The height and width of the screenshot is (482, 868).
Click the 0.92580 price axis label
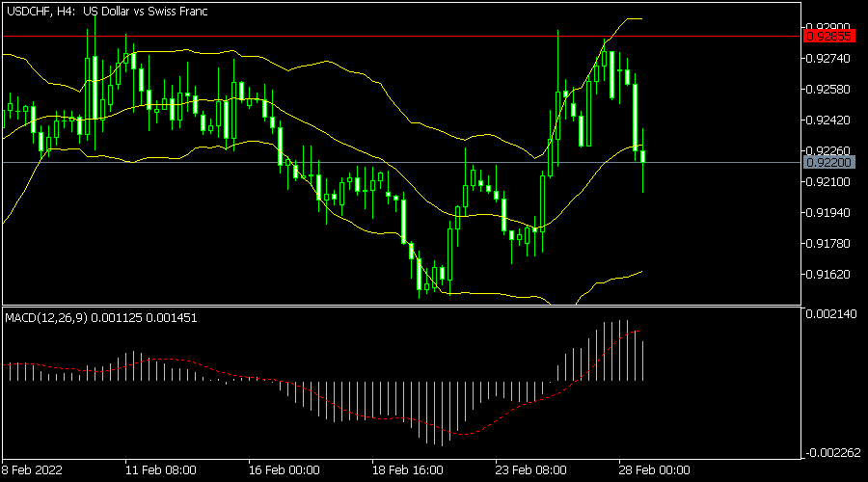tap(828, 89)
